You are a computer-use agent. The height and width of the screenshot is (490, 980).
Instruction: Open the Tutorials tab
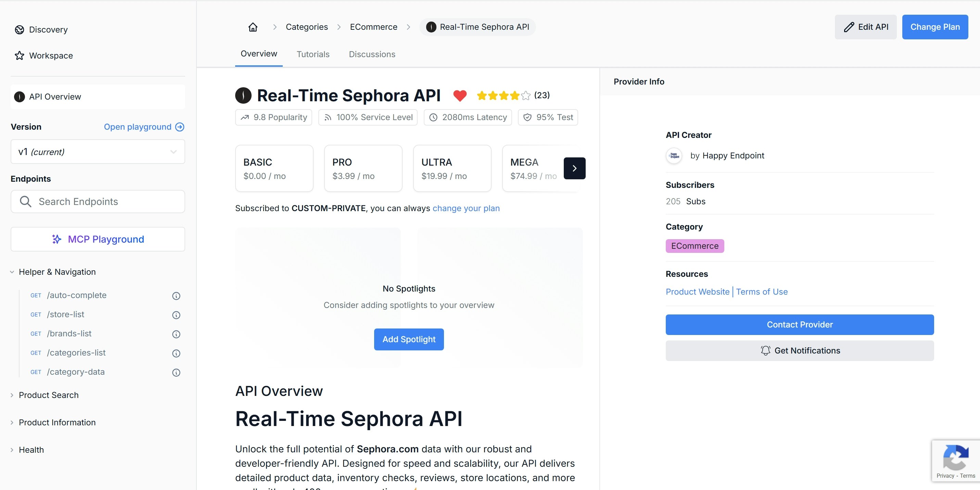pyautogui.click(x=313, y=54)
